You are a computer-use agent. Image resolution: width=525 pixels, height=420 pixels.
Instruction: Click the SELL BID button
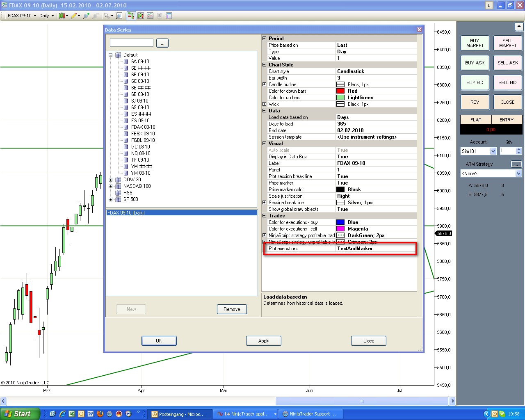pos(508,82)
